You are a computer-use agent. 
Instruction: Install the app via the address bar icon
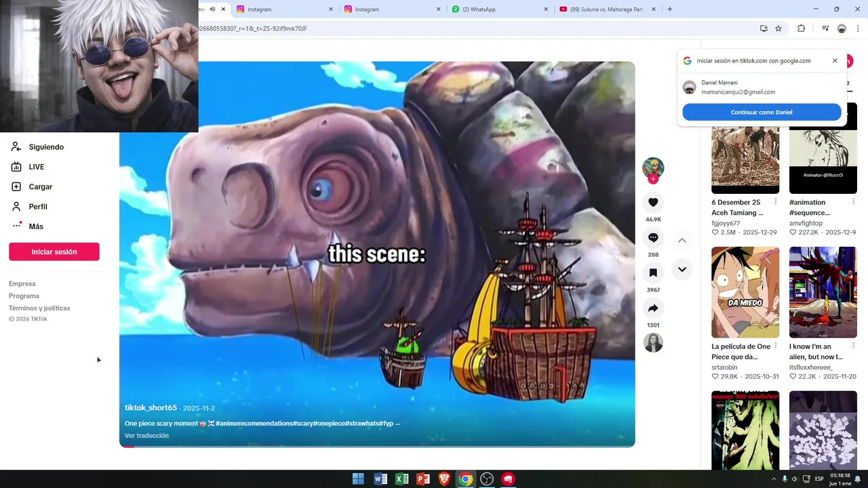click(764, 28)
